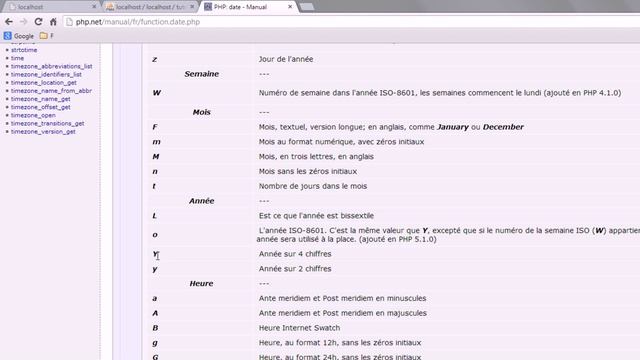Open timezone_location_get link
This screenshot has width=640, height=360.
[44, 82]
